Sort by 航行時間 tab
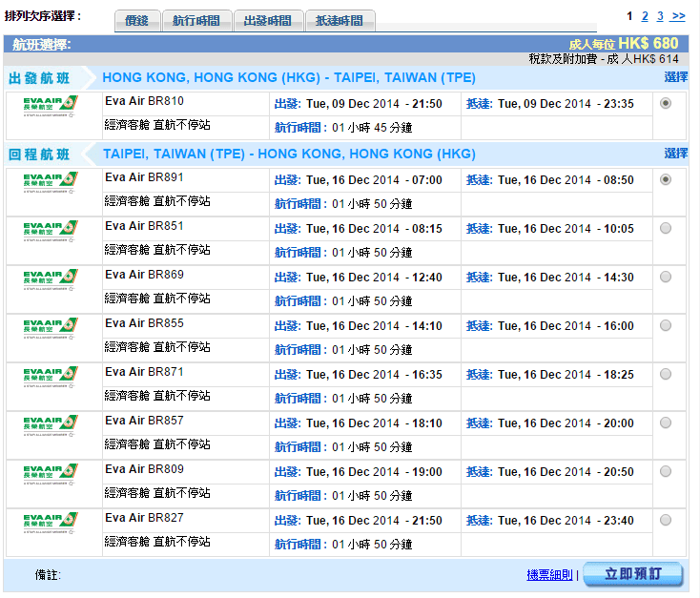The width and height of the screenshot is (700, 598). [x=196, y=21]
